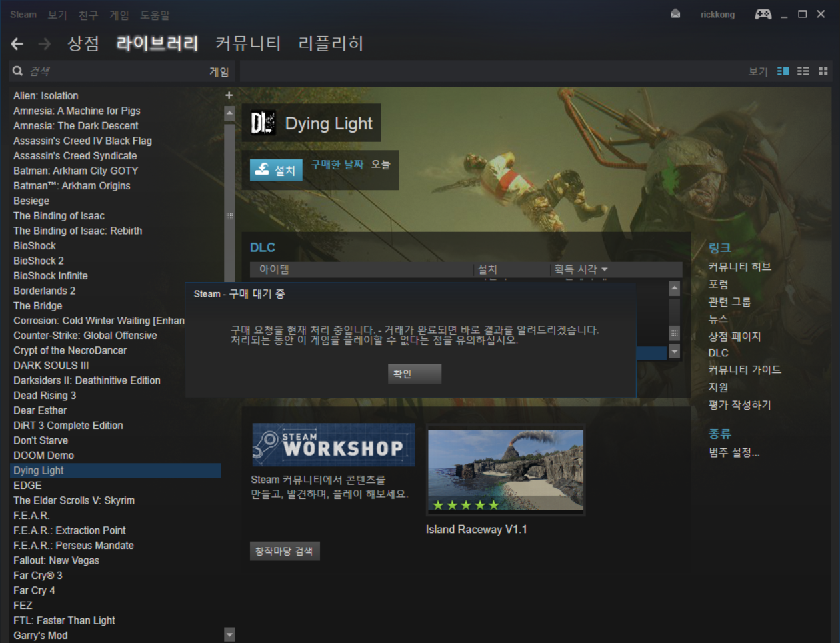Click the plus icon above game list
Screen dimensions: 840x643
pos(229,95)
